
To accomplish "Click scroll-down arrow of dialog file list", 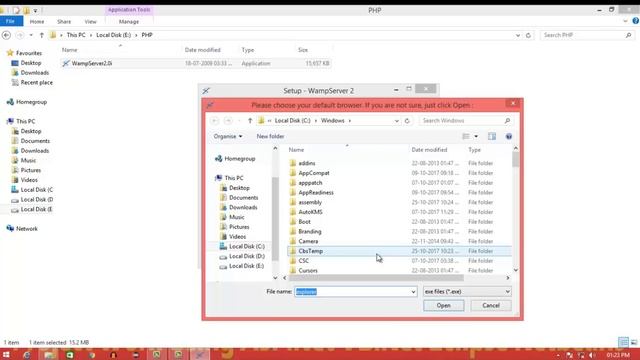I will pos(516,270).
